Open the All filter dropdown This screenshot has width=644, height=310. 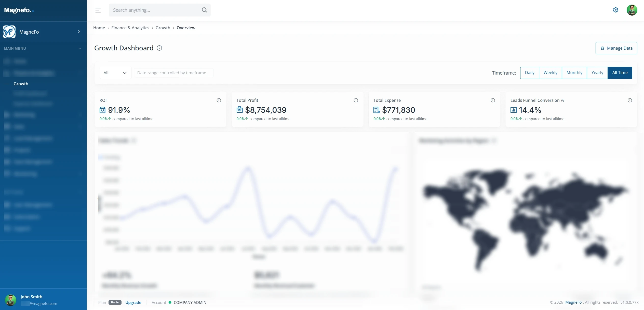(x=115, y=73)
